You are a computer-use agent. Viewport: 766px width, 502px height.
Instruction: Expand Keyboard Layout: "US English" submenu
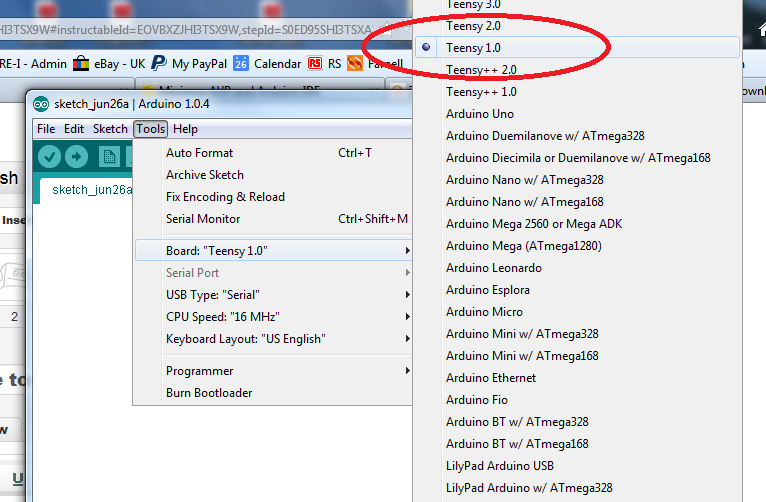[272, 338]
